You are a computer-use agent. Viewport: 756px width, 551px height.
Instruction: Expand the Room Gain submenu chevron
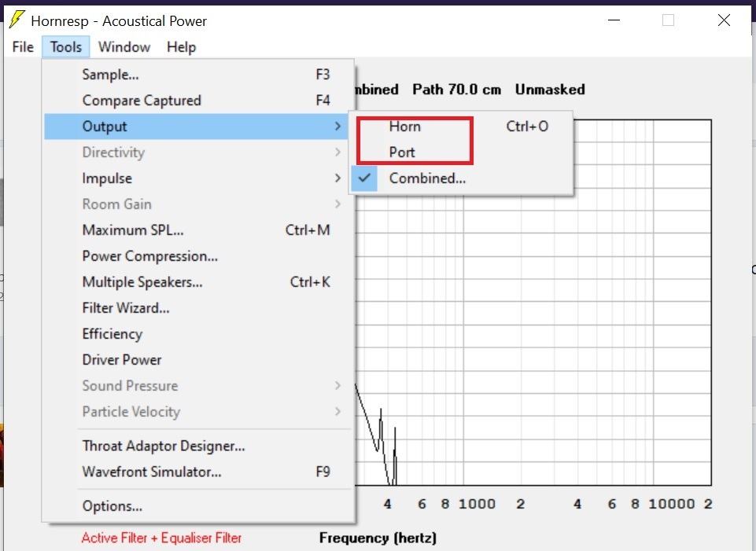click(x=338, y=204)
